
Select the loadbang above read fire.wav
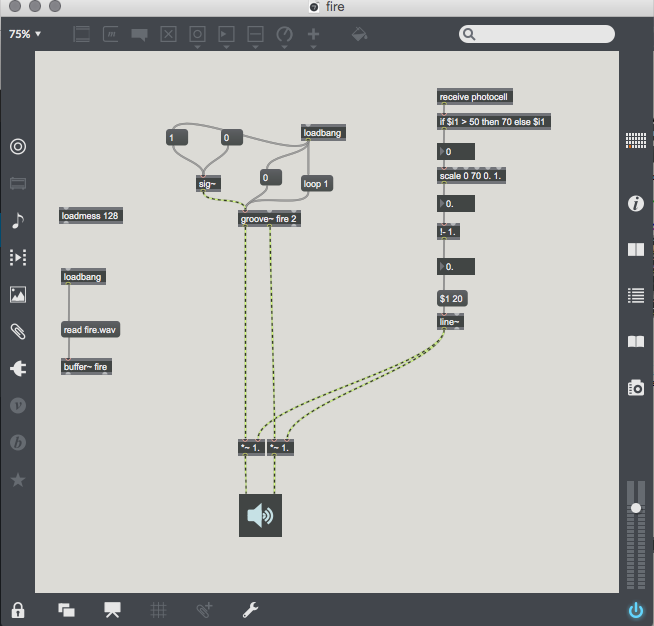click(x=83, y=277)
